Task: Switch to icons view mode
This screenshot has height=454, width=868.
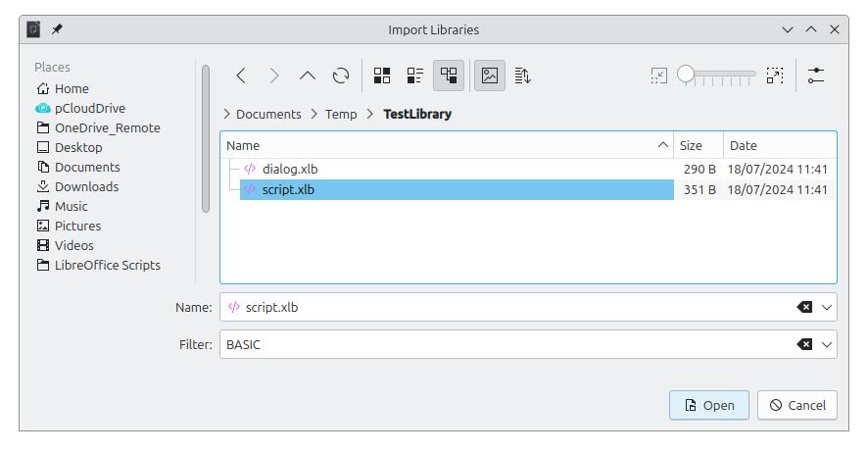Action: (382, 76)
